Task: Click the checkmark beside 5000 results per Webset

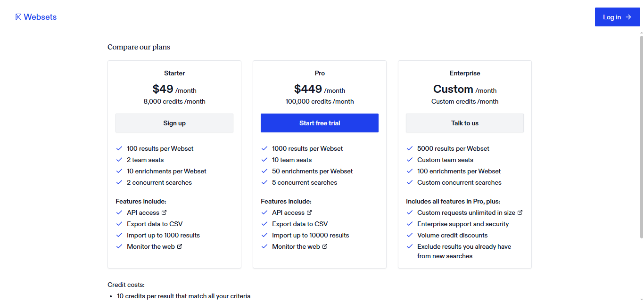Action: click(x=409, y=148)
